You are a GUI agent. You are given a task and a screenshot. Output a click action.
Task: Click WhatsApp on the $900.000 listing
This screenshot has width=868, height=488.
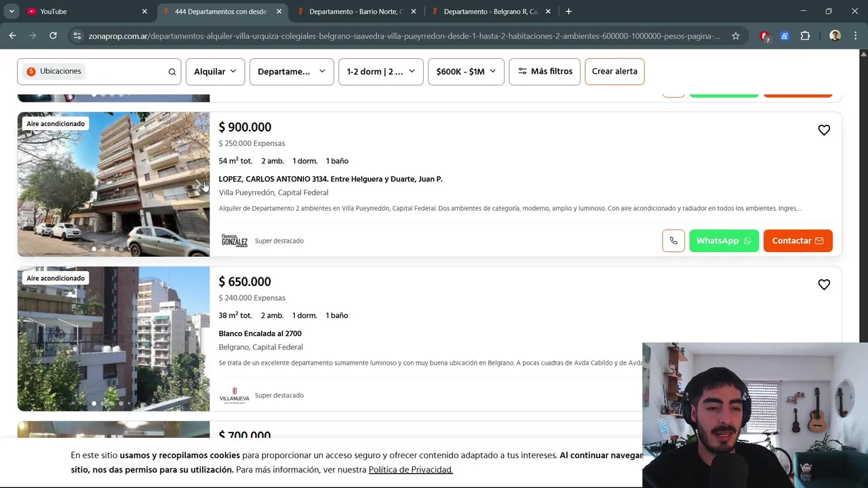pyautogui.click(x=724, y=241)
